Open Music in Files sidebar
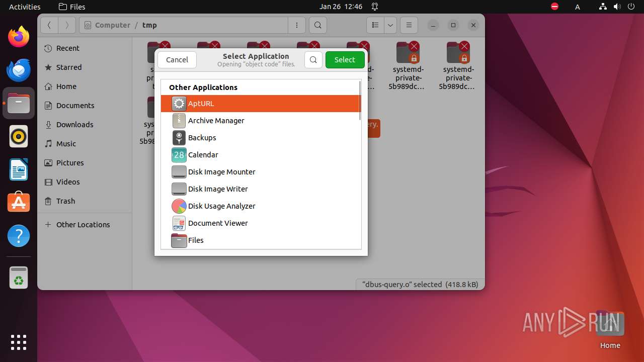The height and width of the screenshot is (362, 644). (85, 144)
